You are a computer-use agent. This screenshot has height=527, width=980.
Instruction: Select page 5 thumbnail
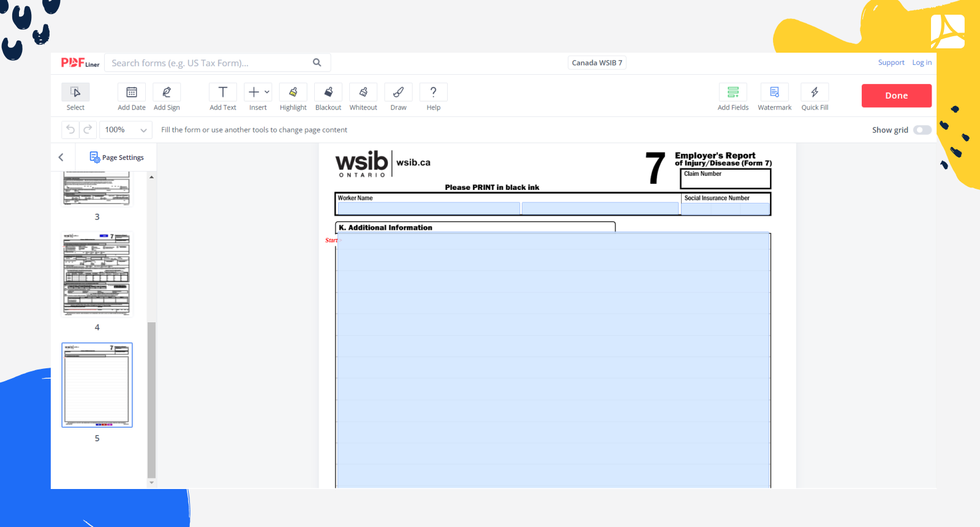97,385
